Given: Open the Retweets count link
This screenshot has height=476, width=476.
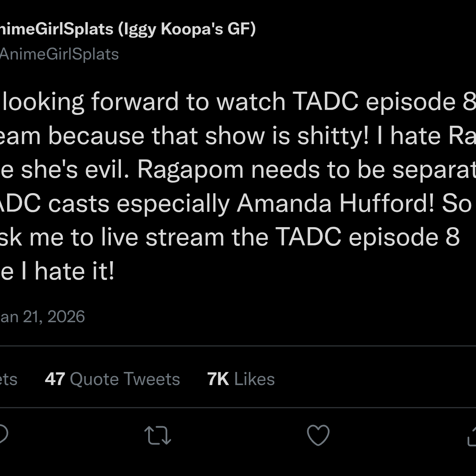Looking at the screenshot, I should (9, 379).
